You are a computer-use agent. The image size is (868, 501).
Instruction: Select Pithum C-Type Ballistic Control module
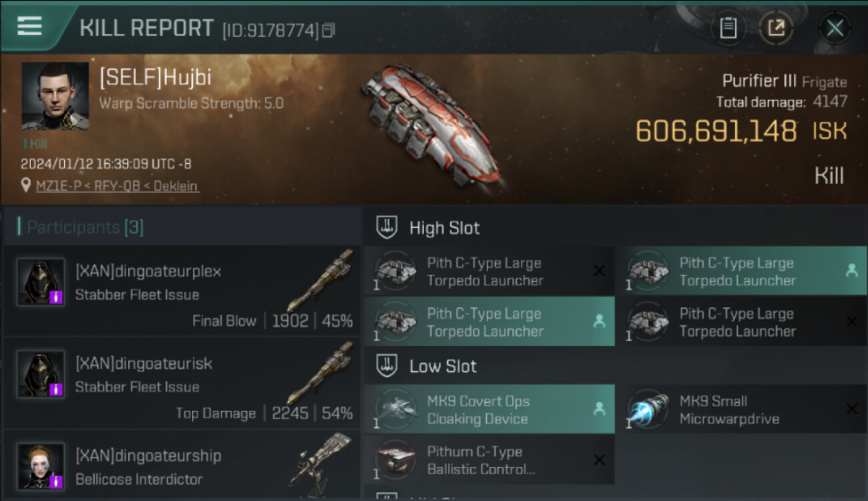pos(489,460)
